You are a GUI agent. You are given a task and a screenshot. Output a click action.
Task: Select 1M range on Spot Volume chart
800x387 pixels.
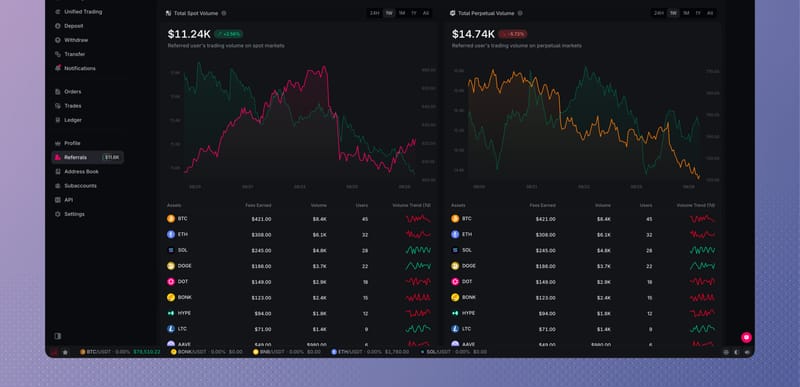pyautogui.click(x=402, y=13)
